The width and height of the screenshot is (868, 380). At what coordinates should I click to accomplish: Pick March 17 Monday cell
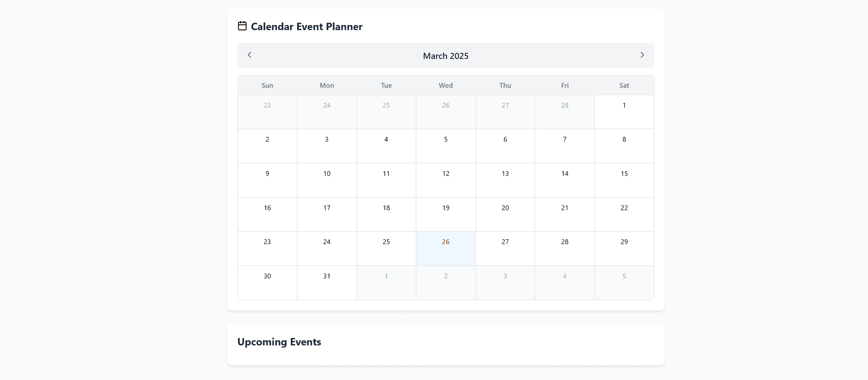327,214
